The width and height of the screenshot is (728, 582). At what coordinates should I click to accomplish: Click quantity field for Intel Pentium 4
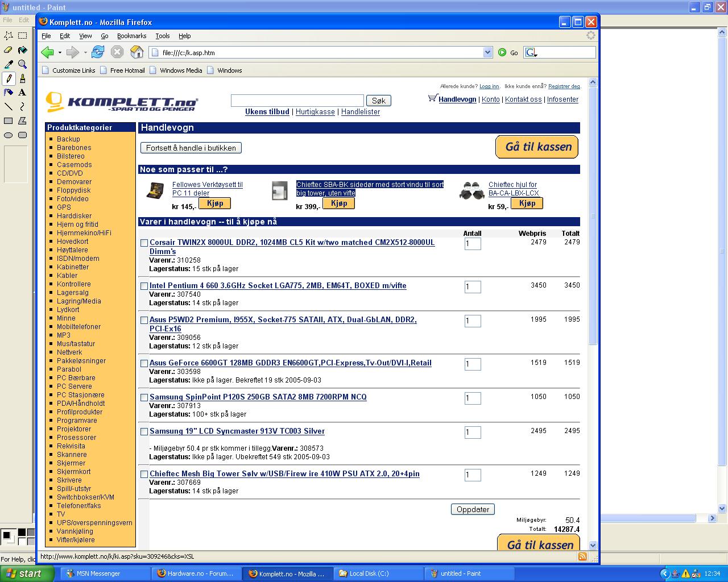coord(473,287)
